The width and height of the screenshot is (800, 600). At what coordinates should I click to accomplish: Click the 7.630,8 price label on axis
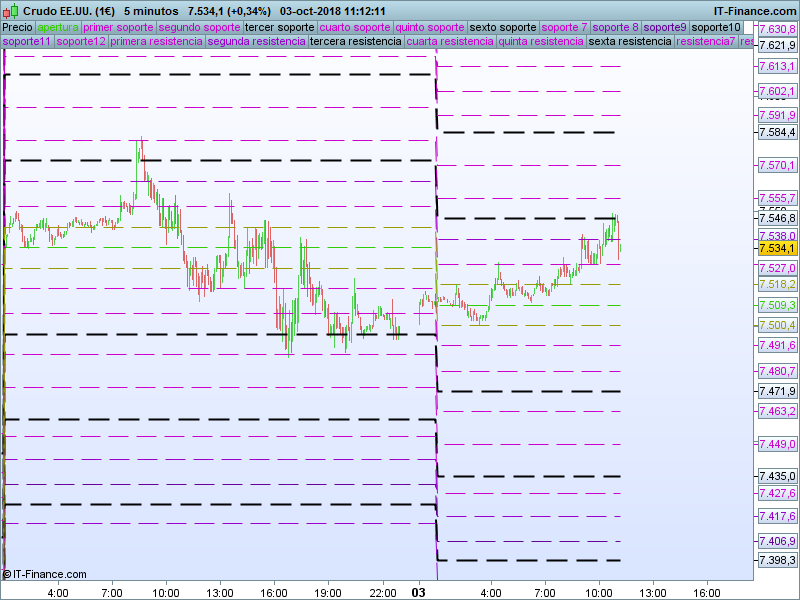777,30
